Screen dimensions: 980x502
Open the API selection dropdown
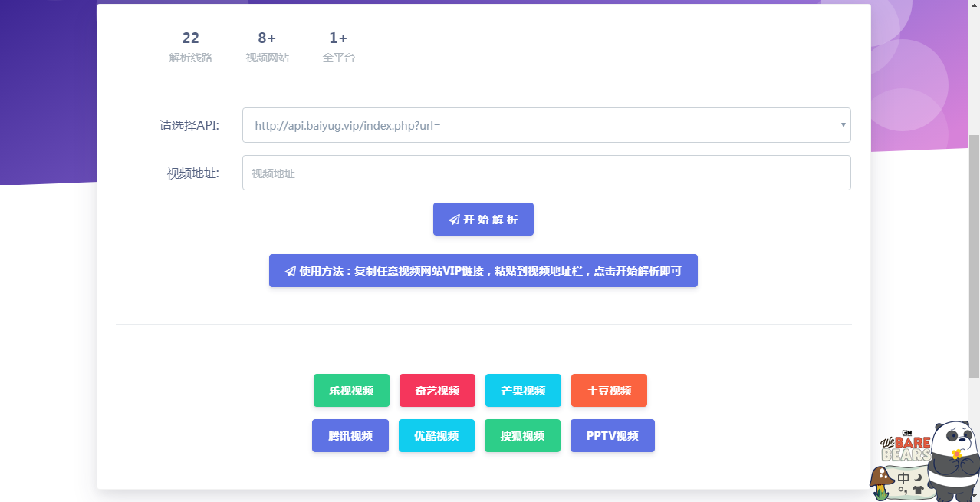pyautogui.click(x=546, y=124)
